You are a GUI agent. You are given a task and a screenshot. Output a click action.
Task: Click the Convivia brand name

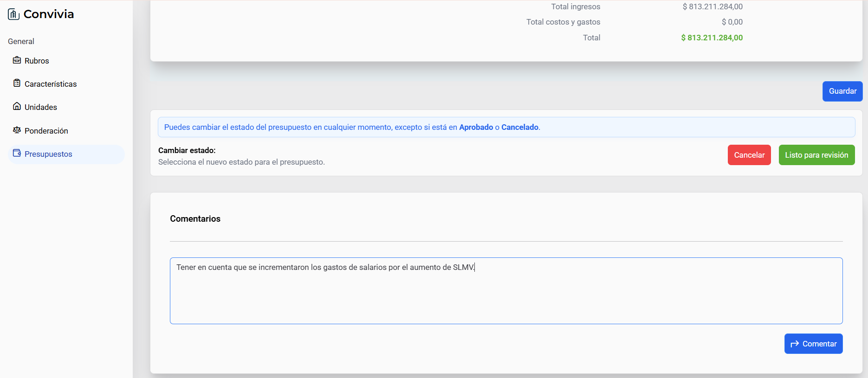tap(49, 14)
